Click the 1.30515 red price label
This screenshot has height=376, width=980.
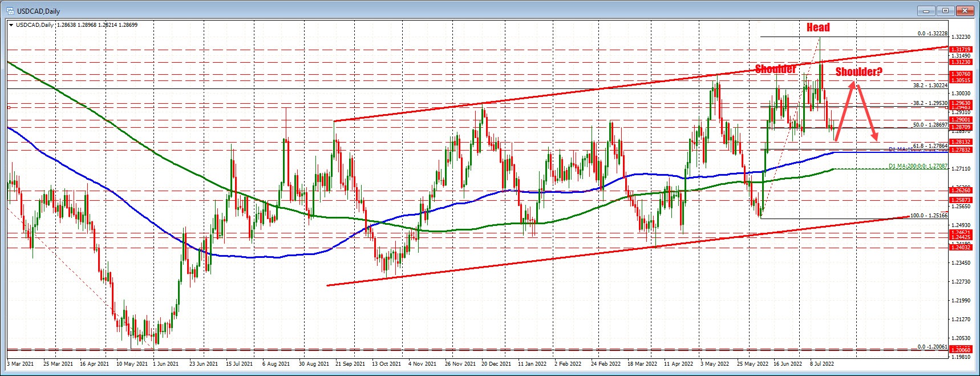coord(960,80)
